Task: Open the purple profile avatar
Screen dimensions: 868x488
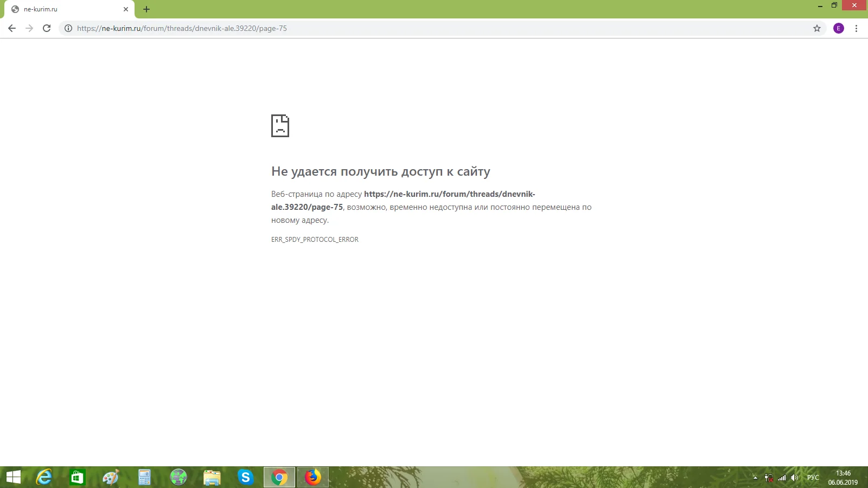Action: pyautogui.click(x=839, y=28)
